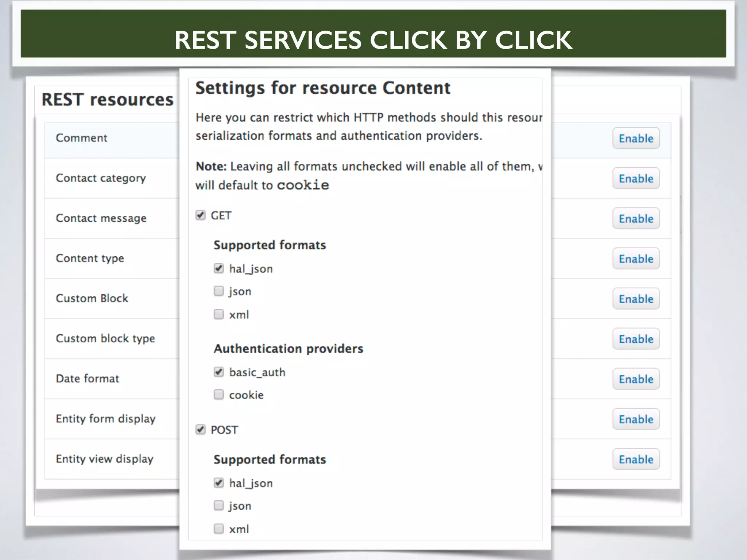Enable the Contact message resource
Image resolution: width=747 pixels, height=560 pixels.
pyautogui.click(x=636, y=218)
